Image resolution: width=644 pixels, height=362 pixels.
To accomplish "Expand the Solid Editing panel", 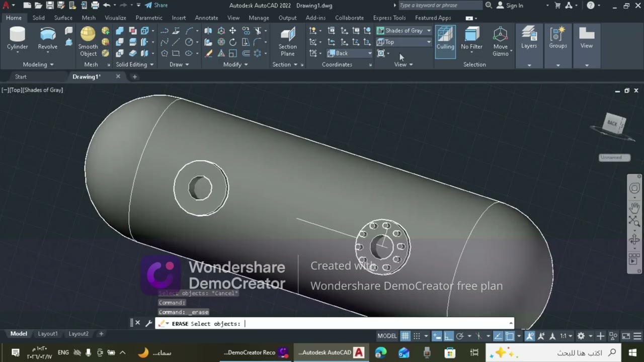I will pos(135,64).
